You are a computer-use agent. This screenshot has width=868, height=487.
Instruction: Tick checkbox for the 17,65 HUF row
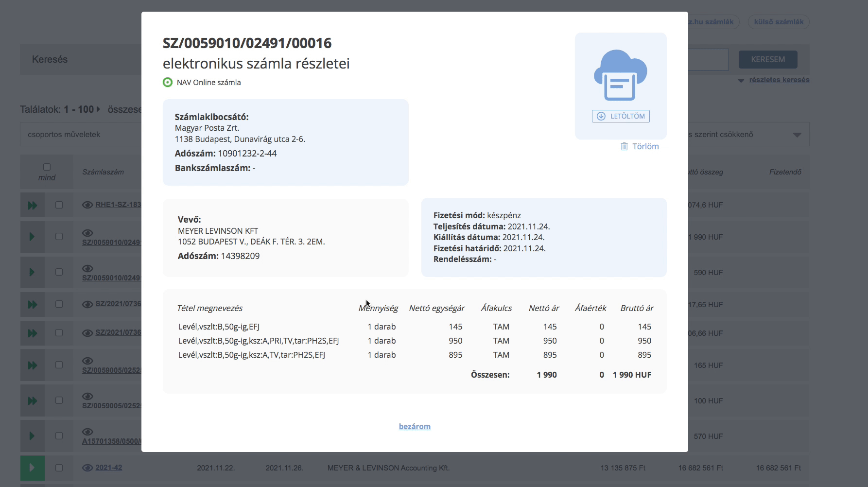point(59,304)
